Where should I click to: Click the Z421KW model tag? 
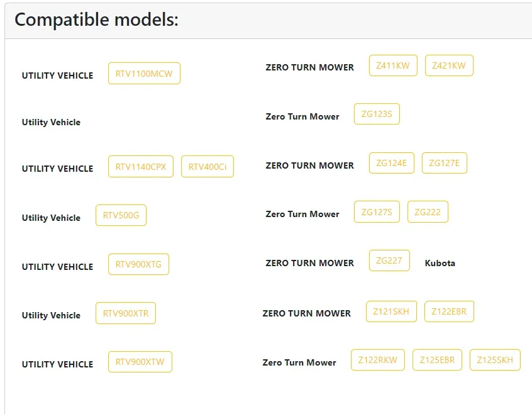click(449, 65)
